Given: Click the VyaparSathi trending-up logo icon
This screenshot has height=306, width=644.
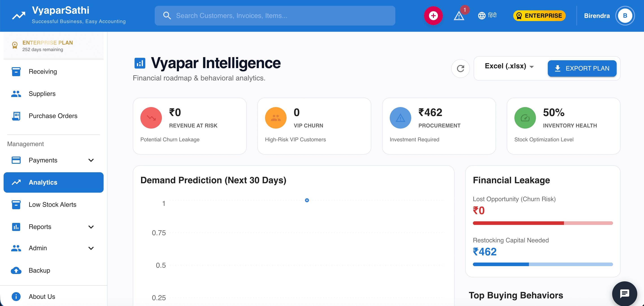Looking at the screenshot, I should (19, 16).
